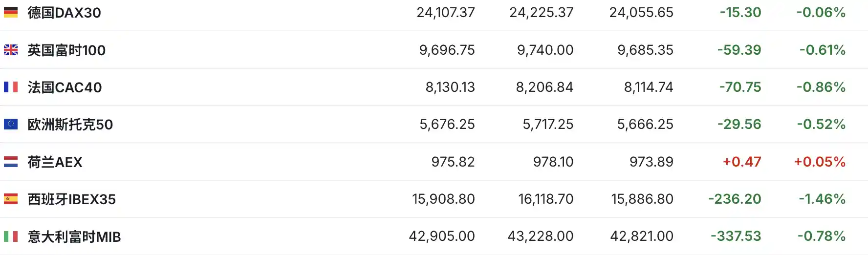Click the Italian flag icon
Screen dimensions: 868x255
(11, 236)
